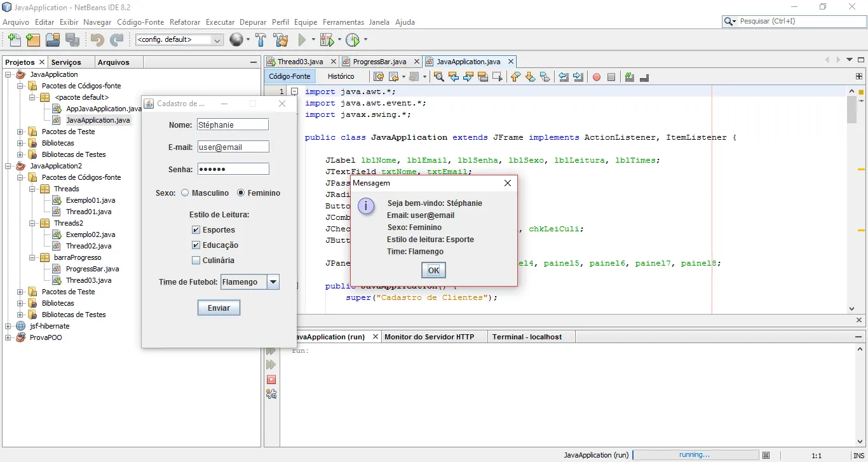Image resolution: width=868 pixels, height=462 pixels.
Task: Click the New File toolbar icon
Action: tap(13, 40)
